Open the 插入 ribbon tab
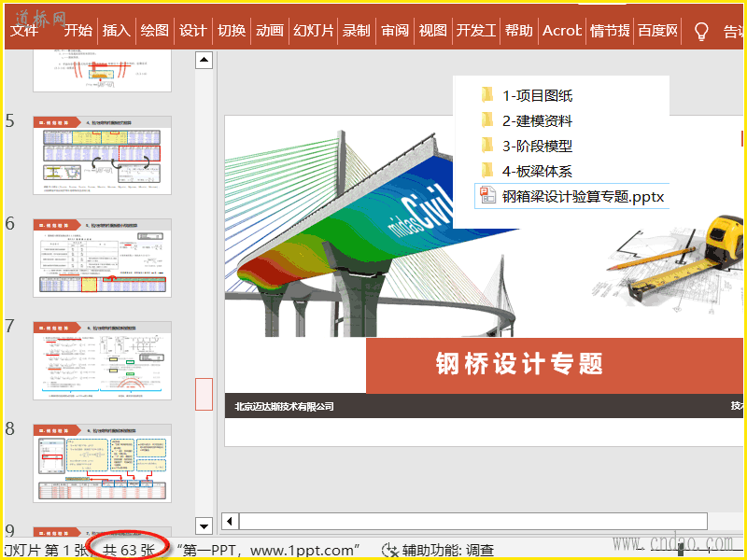Image resolution: width=747 pixels, height=560 pixels. [x=116, y=31]
